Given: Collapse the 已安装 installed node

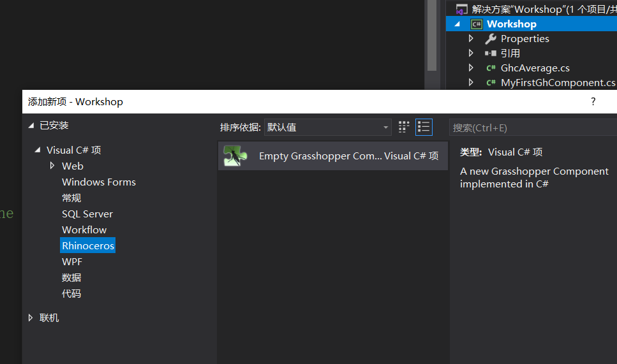Looking at the screenshot, I should pyautogui.click(x=31, y=126).
